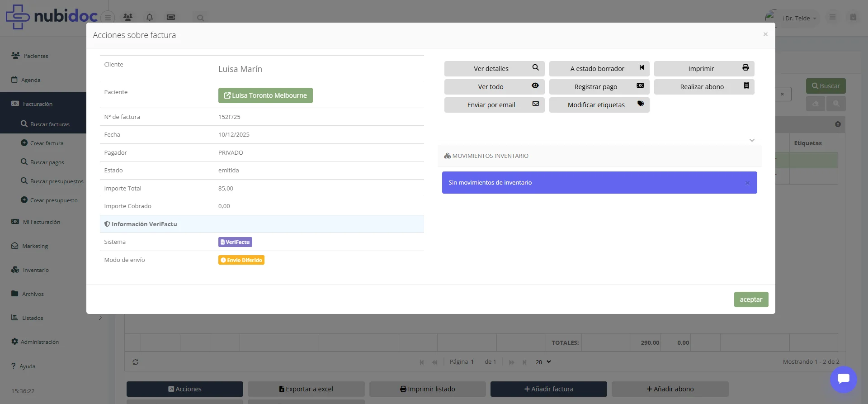Open notifications bell icon

click(150, 17)
